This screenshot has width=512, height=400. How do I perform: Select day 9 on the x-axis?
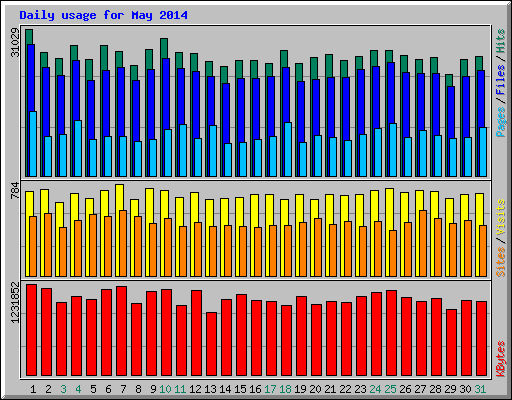pyautogui.click(x=153, y=389)
